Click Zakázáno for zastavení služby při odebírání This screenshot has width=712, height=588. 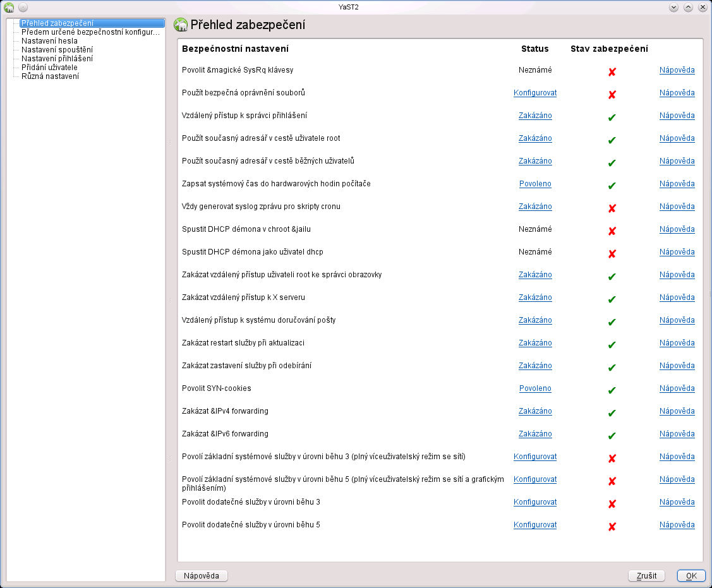point(535,365)
